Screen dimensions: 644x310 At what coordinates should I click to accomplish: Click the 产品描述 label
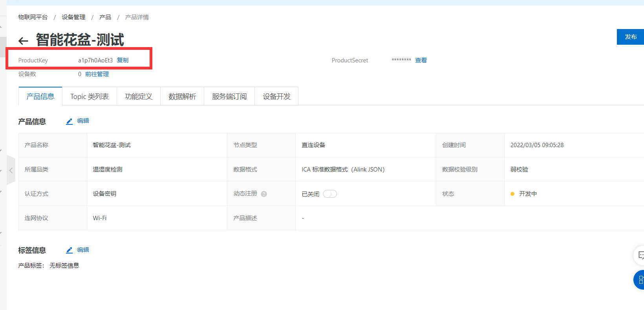tap(245, 218)
